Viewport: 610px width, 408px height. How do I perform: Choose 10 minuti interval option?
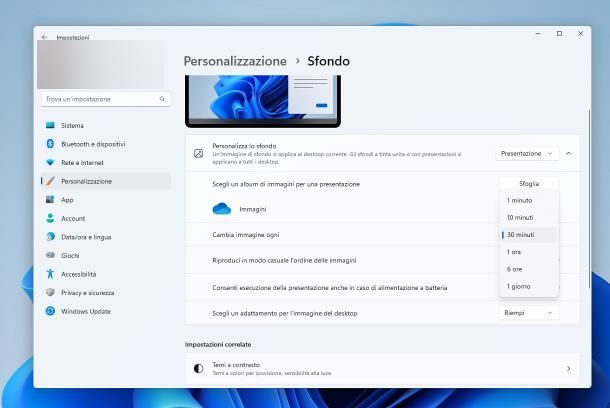(x=529, y=217)
